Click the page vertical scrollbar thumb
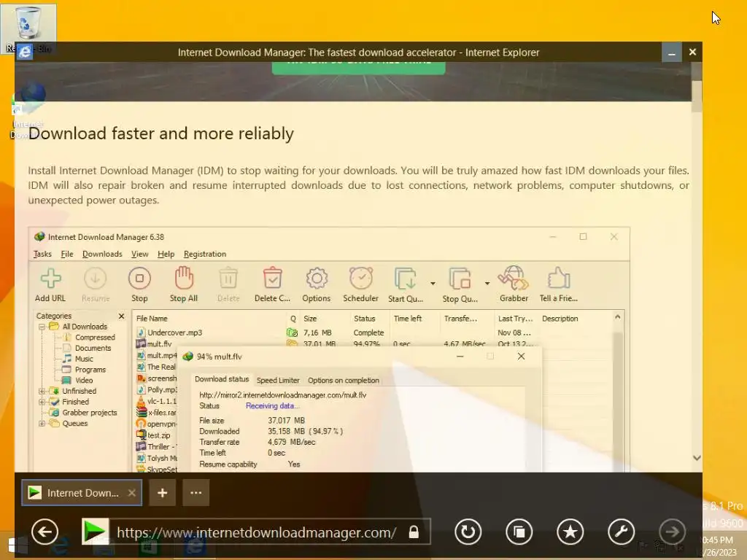 tap(697, 96)
